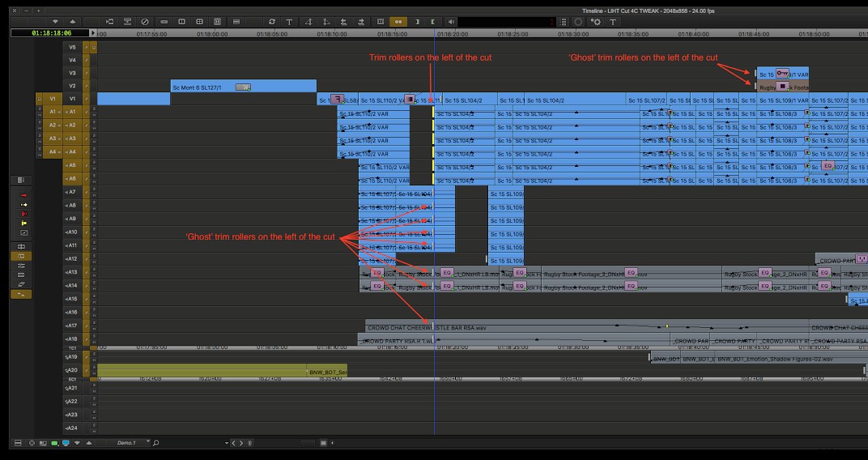Viewport: 868px width, 460px height.
Task: Click the bottom highlighted left palette button
Action: tap(21, 295)
